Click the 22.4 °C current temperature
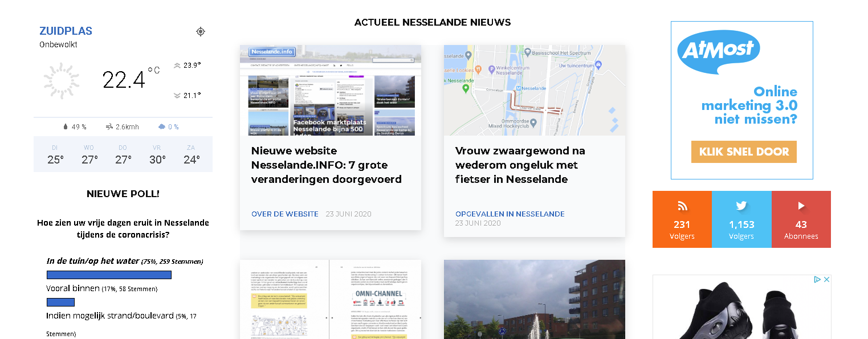Screen dimensions: 868x339 (131, 79)
